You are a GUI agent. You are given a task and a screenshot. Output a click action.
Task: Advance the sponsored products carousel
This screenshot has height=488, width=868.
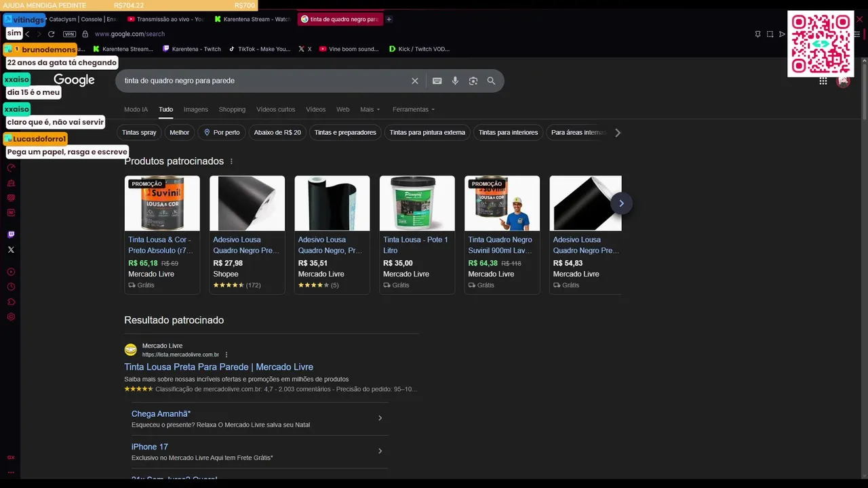[621, 203]
